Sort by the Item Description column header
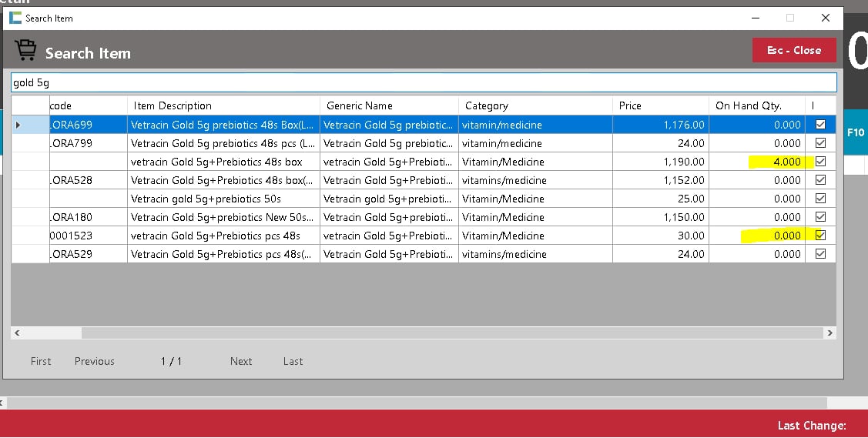This screenshot has height=438, width=868. click(223, 105)
